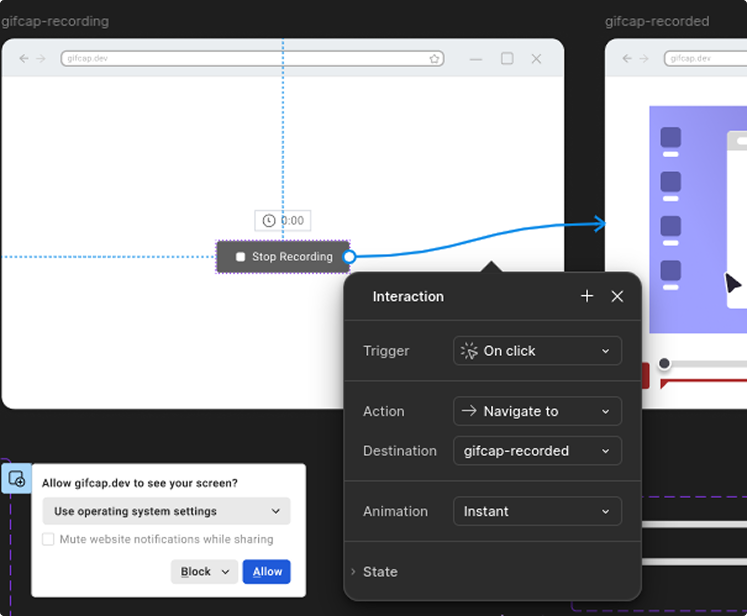This screenshot has height=616, width=747.
Task: Close the Interaction panel
Action: click(617, 296)
